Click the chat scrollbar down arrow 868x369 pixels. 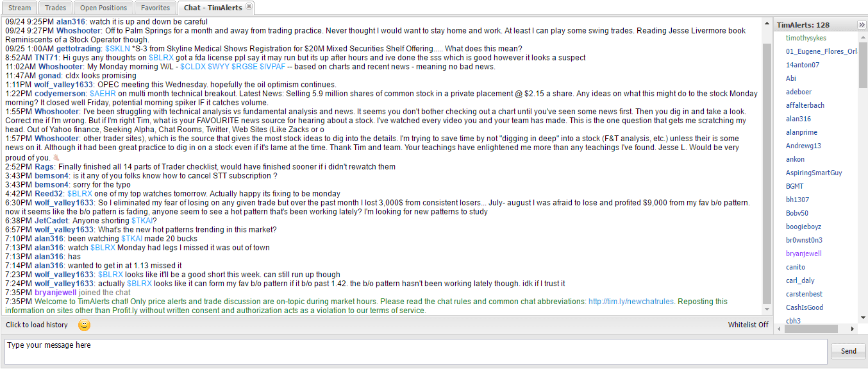767,311
